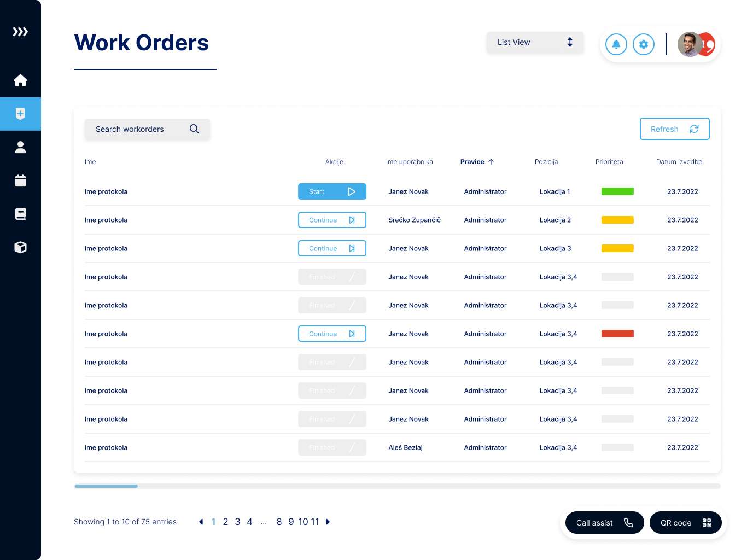
Task: Open the user profile icon in sidebar
Action: pos(20,147)
